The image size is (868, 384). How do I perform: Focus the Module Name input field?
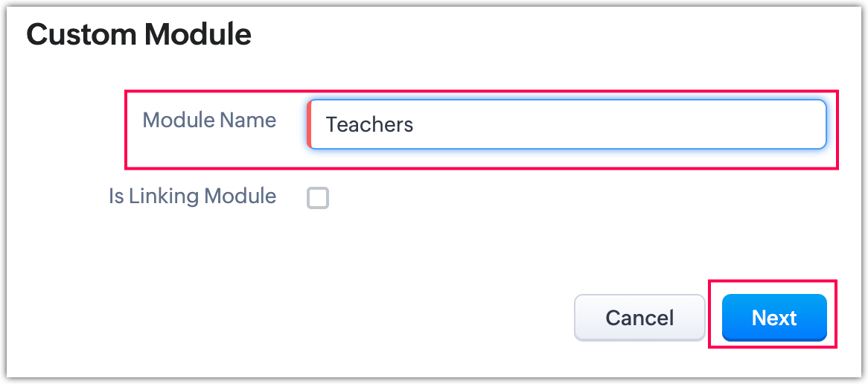click(x=566, y=124)
